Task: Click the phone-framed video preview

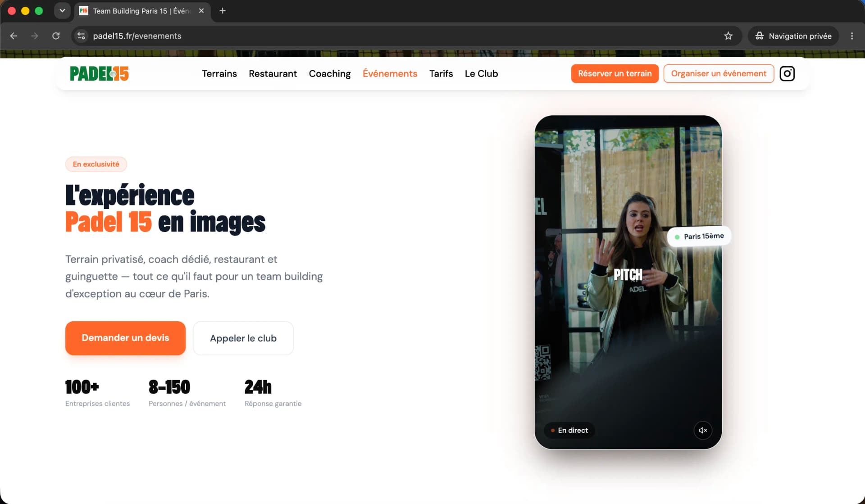Action: pos(628,282)
